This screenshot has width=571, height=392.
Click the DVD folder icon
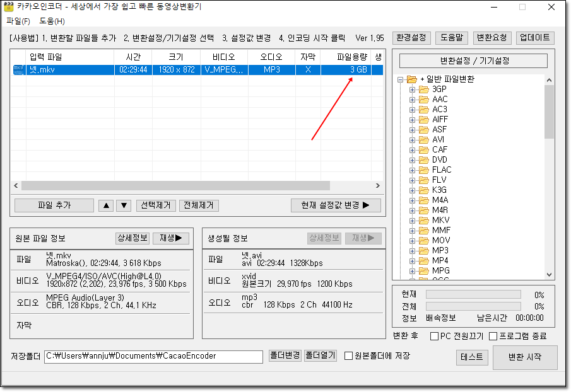[423, 160]
